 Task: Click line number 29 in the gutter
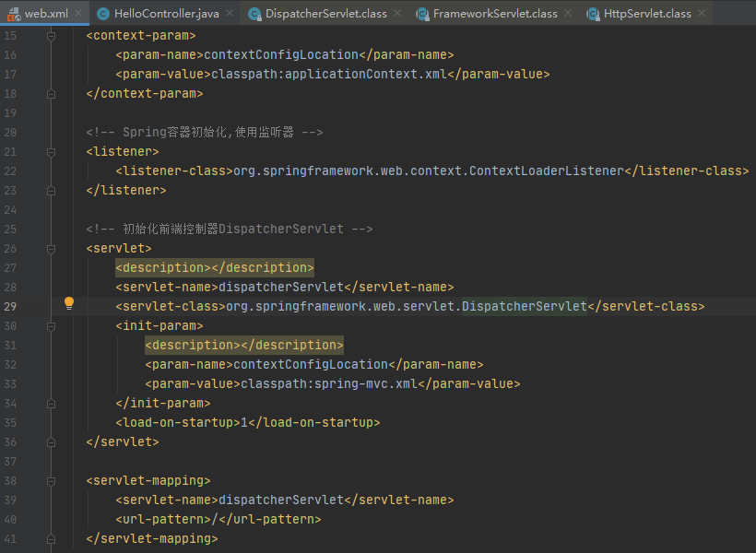[9, 305]
